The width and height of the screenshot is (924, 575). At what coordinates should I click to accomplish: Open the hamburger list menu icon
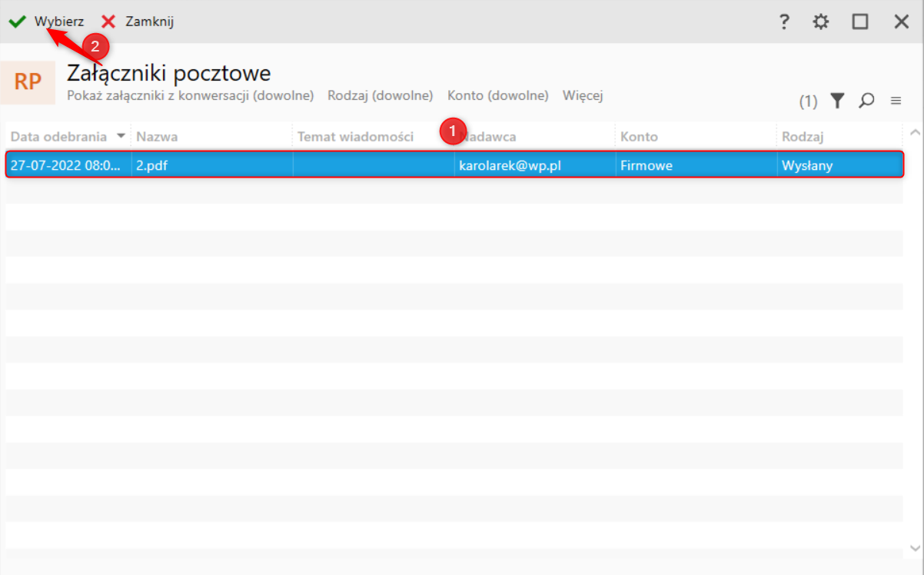(896, 100)
